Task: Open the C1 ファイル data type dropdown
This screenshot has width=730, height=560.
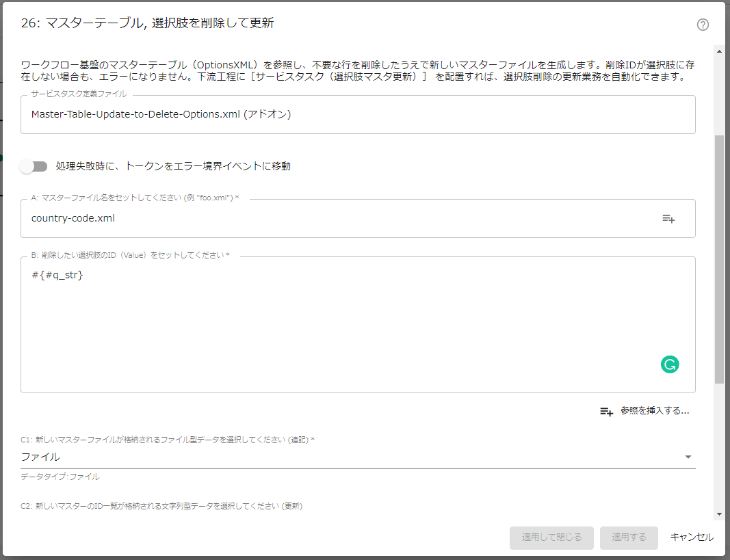Action: pyautogui.click(x=356, y=456)
